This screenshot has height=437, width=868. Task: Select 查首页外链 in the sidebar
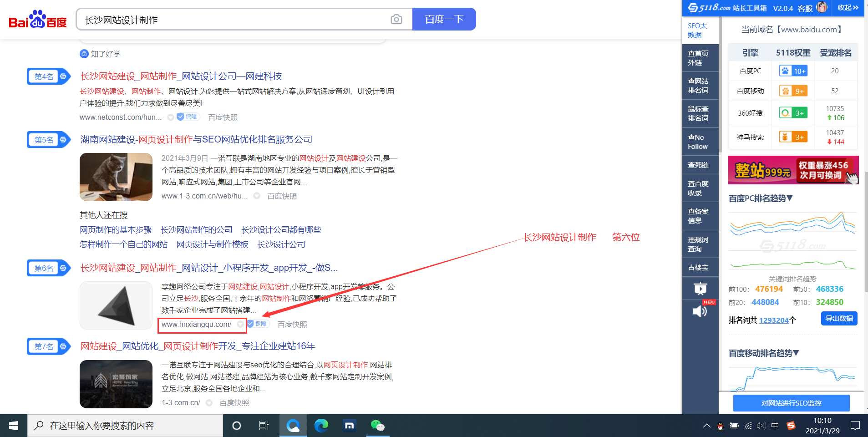700,58
